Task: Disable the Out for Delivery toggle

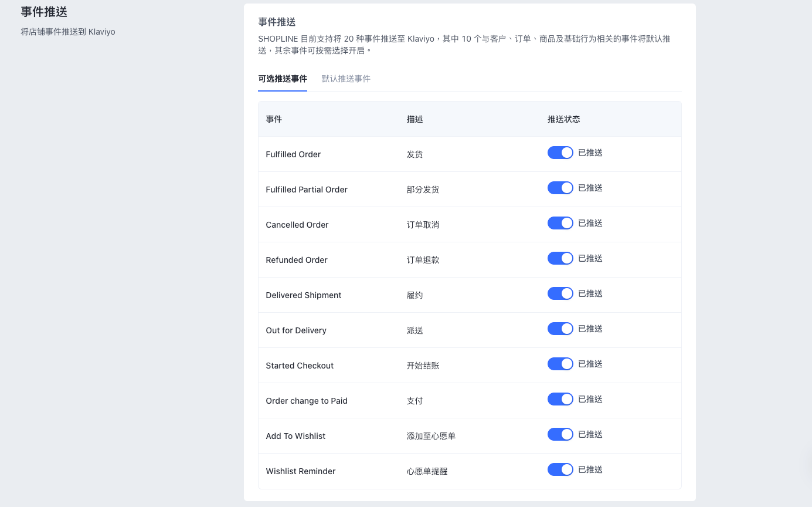Action: point(560,329)
